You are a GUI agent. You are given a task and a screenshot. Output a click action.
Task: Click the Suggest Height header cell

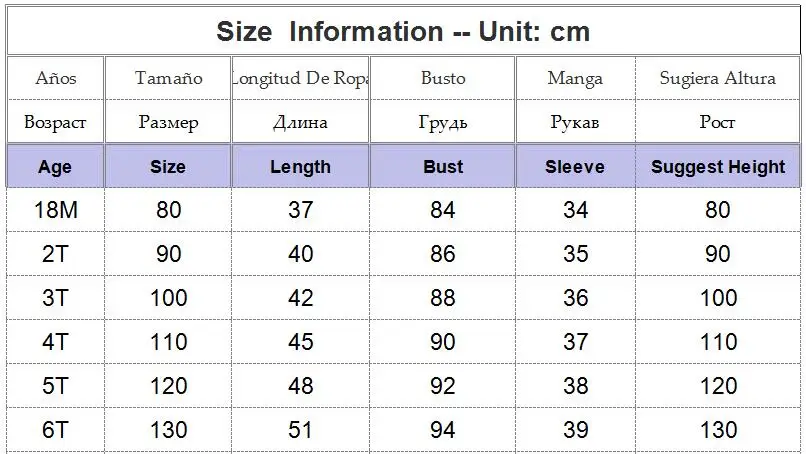tap(718, 167)
